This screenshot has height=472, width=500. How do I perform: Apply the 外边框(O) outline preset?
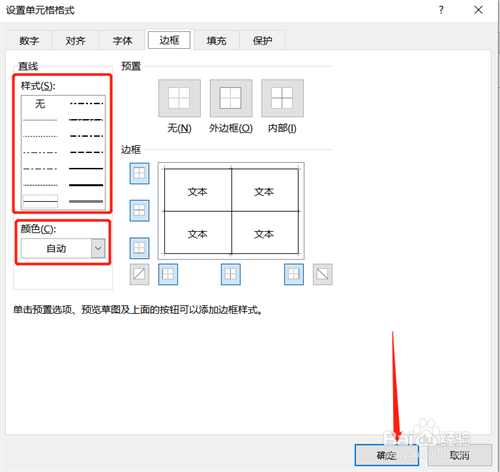coord(231,98)
